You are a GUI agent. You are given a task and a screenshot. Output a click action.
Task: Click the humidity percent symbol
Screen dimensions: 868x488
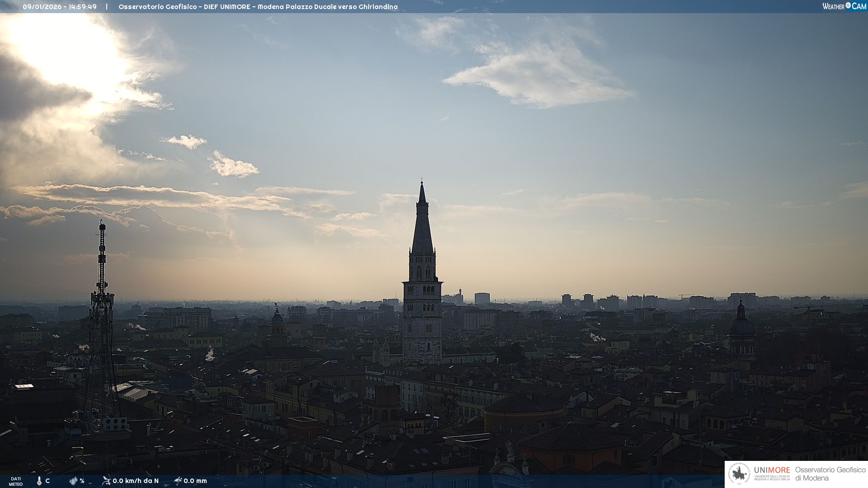click(82, 481)
